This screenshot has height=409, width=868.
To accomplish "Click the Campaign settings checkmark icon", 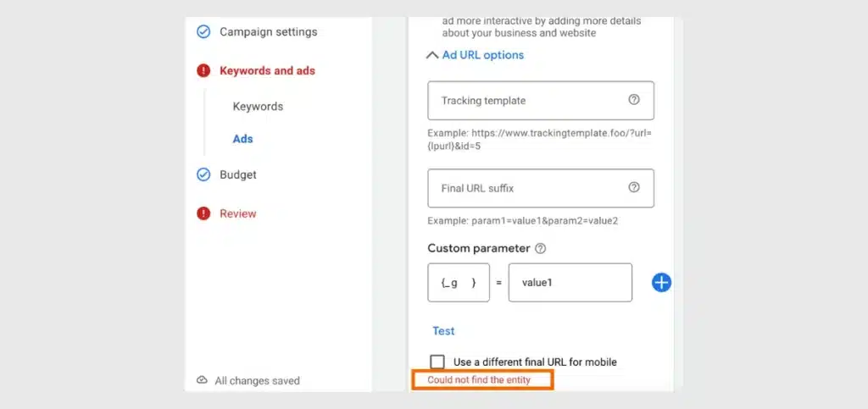I will [x=203, y=32].
